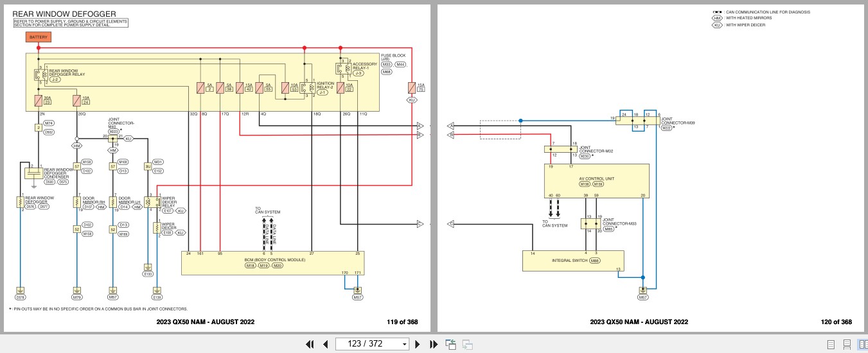Click the REAR WINDOW DEFOGGER page title
The height and width of the screenshot is (353, 868).
click(64, 13)
